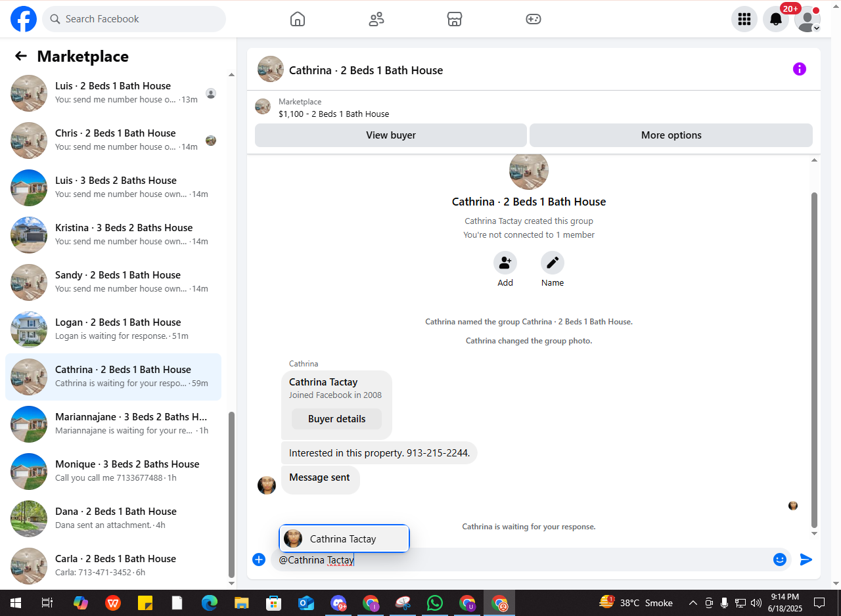Open Sandy 2 Beds 1 Bath House chat
841x616 pixels.
[113, 282]
